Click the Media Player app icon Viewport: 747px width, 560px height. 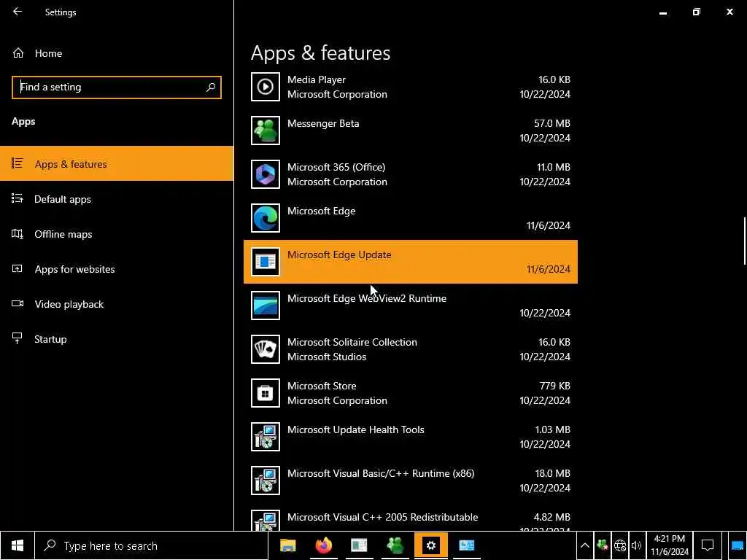pos(266,87)
